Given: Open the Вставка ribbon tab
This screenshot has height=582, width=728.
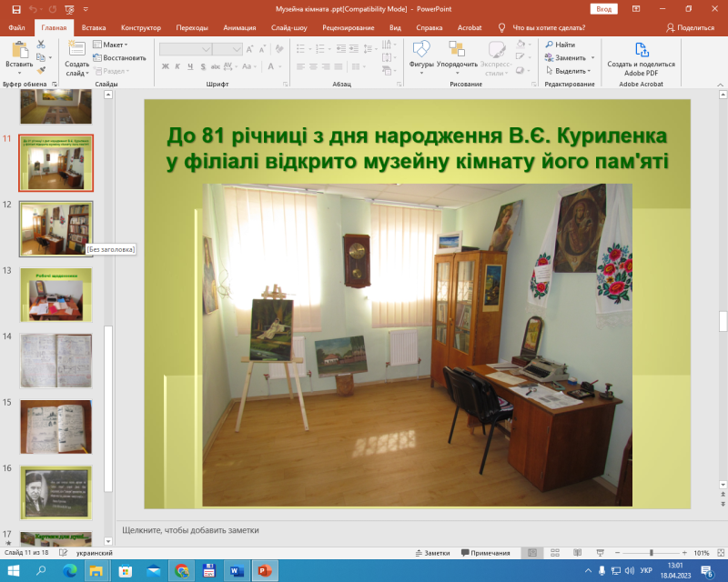Looking at the screenshot, I should [x=93, y=28].
